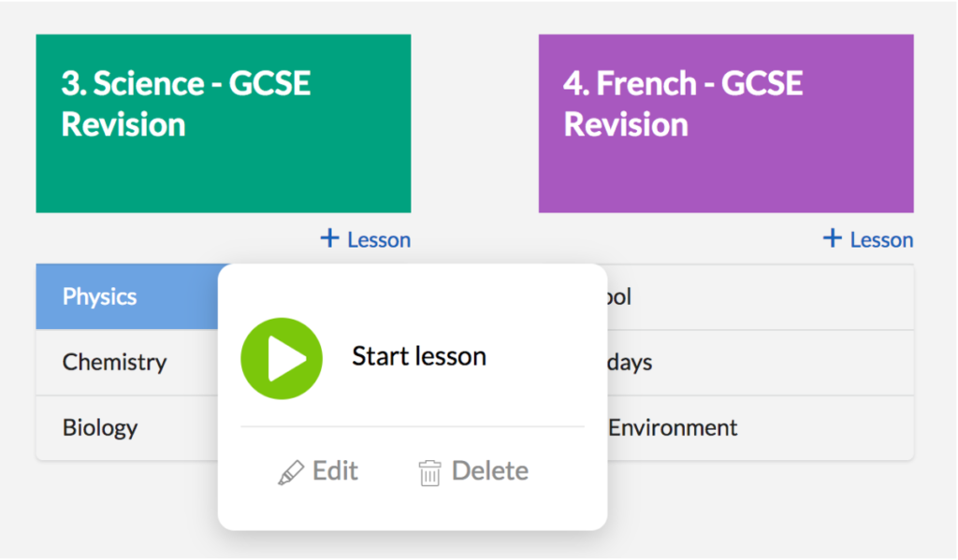Image resolution: width=958 pixels, height=560 pixels.
Task: Click the '3. Science - GCSE Revision' title
Action: [x=185, y=104]
